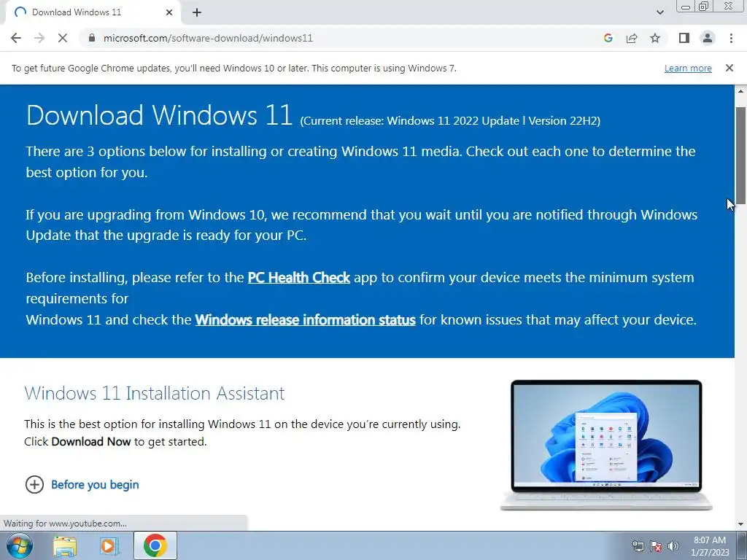
Task: Open the Windows Start menu orb
Action: click(20, 545)
